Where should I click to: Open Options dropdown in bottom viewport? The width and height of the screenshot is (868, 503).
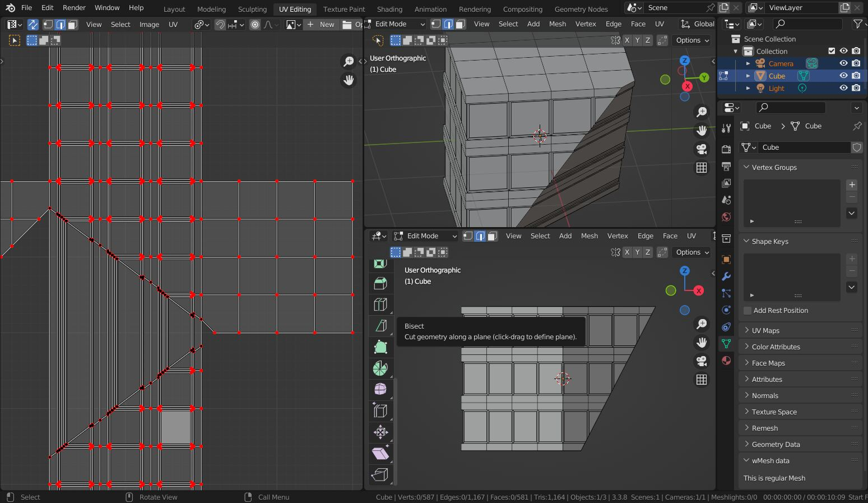[x=693, y=252]
